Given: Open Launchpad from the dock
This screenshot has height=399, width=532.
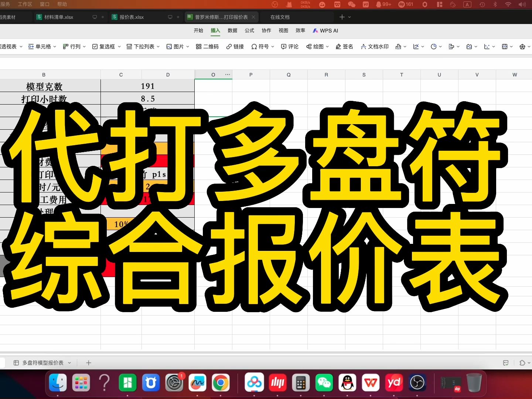Looking at the screenshot, I should [x=81, y=383].
